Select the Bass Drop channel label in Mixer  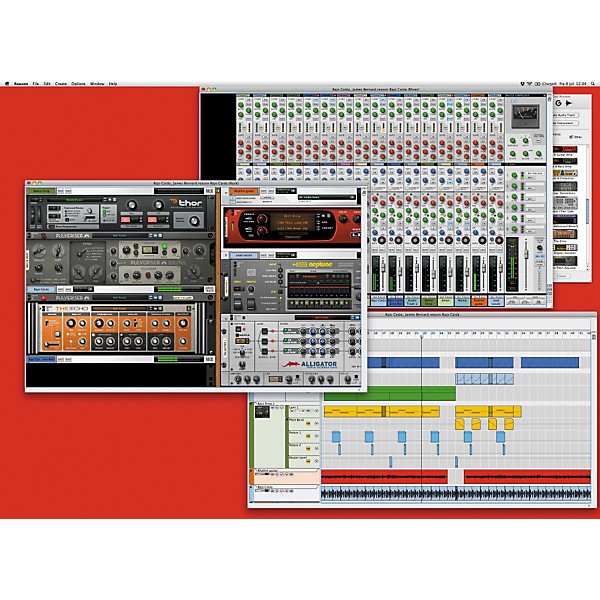click(x=429, y=302)
